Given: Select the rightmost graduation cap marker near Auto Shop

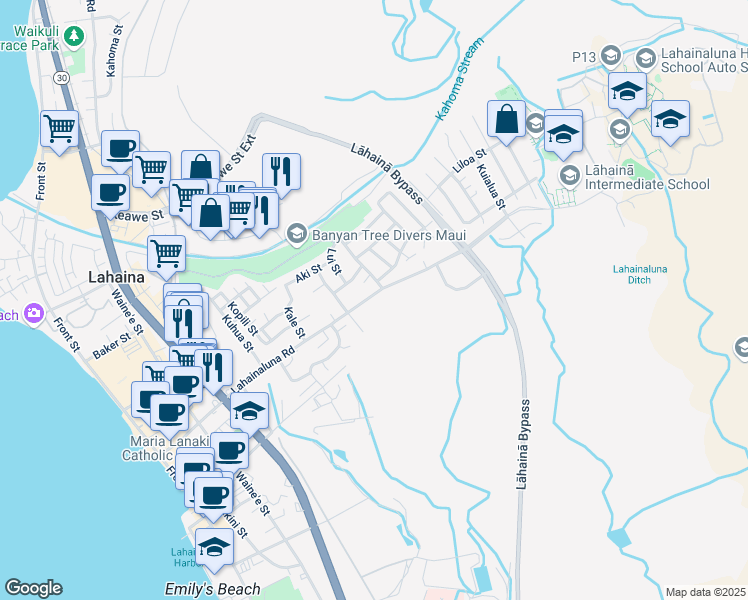Looking at the screenshot, I should click(x=670, y=118).
